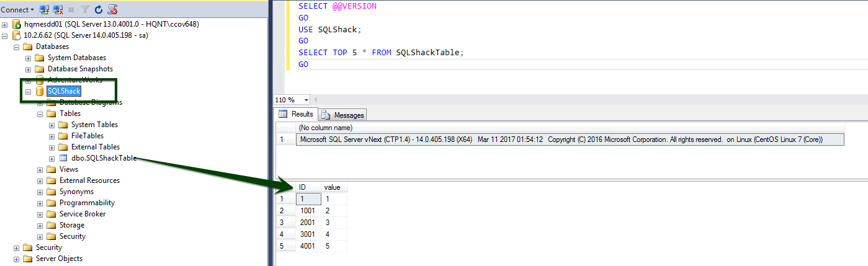Viewport: 868px width, 266px height.
Task: Click the Storage folder icon
Action: tap(51, 225)
